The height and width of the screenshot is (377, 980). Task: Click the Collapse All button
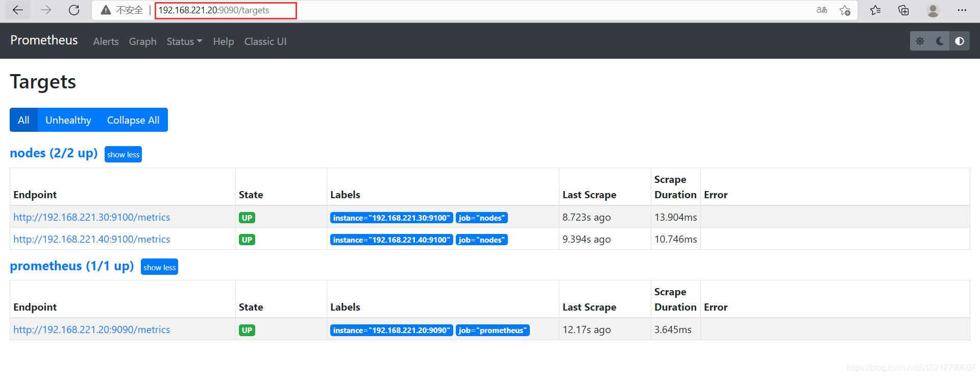(133, 120)
